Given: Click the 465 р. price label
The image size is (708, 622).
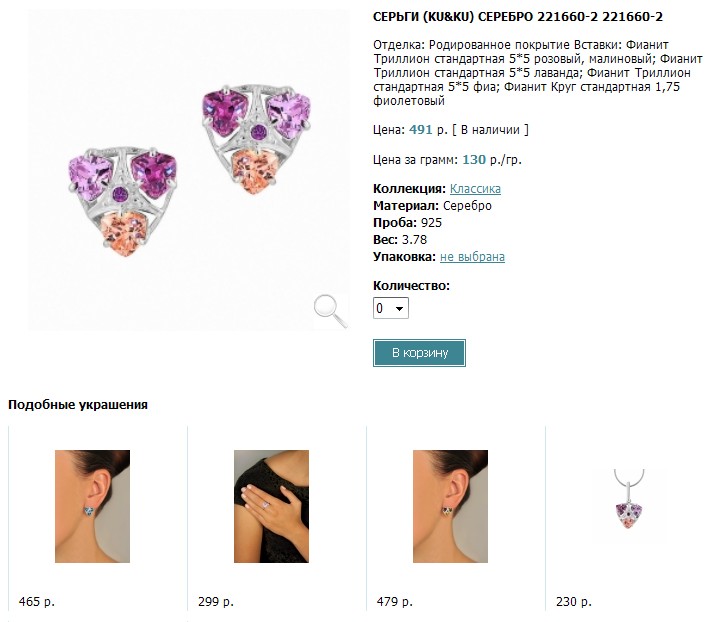Looking at the screenshot, I should click(37, 602).
